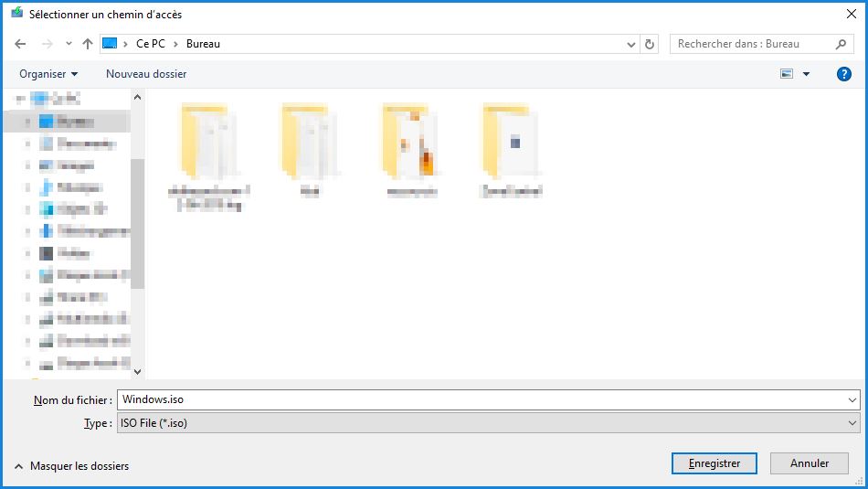
Task: Click the Forward navigation arrow
Action: pyautogui.click(x=47, y=44)
